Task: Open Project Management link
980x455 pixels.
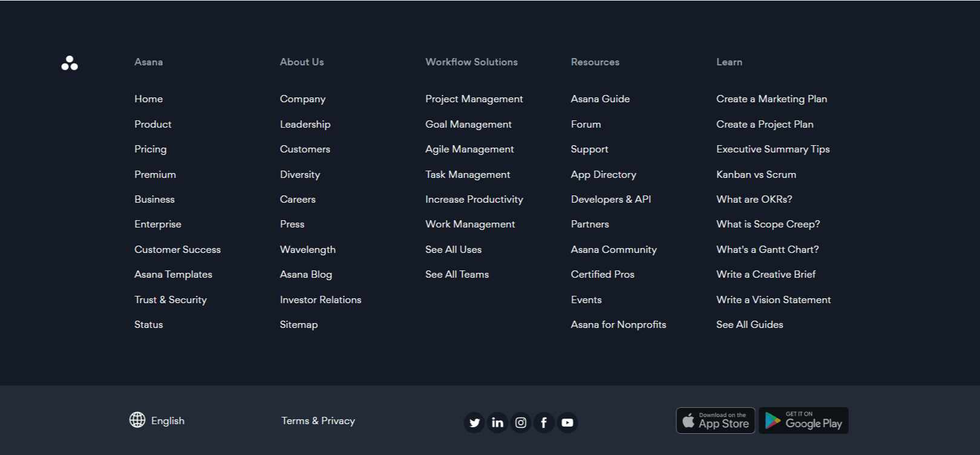Action: [x=474, y=99]
